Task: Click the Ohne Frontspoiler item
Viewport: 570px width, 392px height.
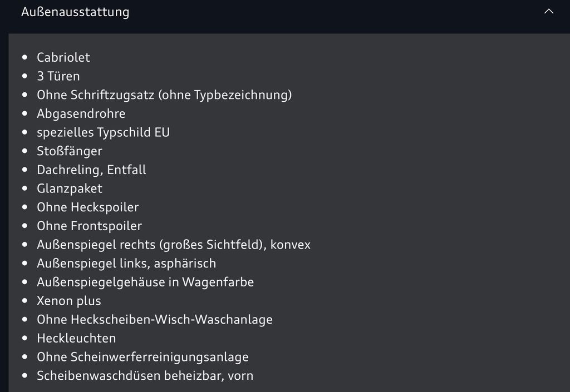Action: point(90,226)
